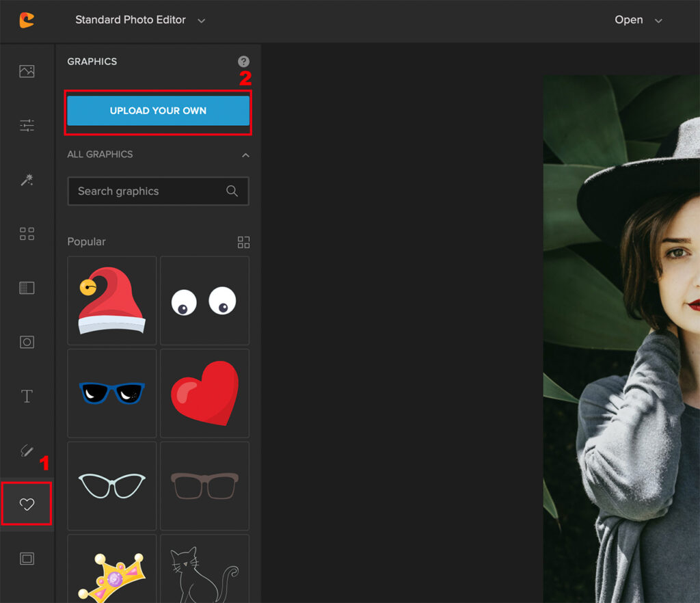Toggle Popular grid view icon
Viewport: 700px width, 603px height.
coord(243,242)
